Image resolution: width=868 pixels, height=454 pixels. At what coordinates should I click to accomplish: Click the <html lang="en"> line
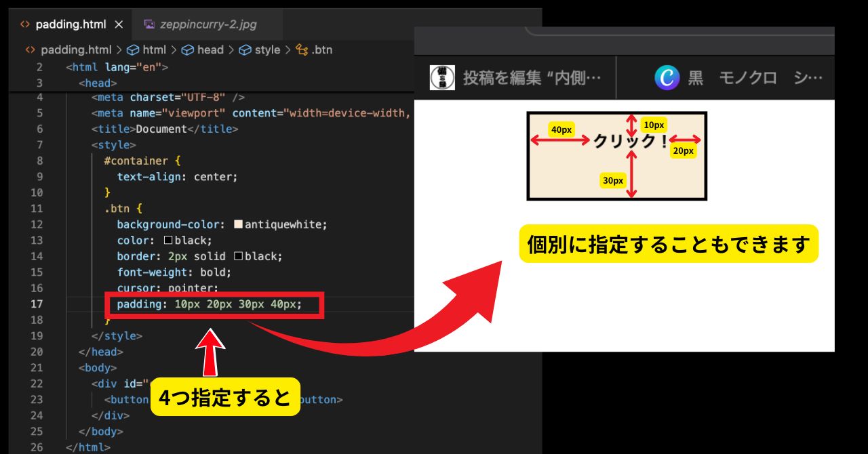(x=117, y=67)
